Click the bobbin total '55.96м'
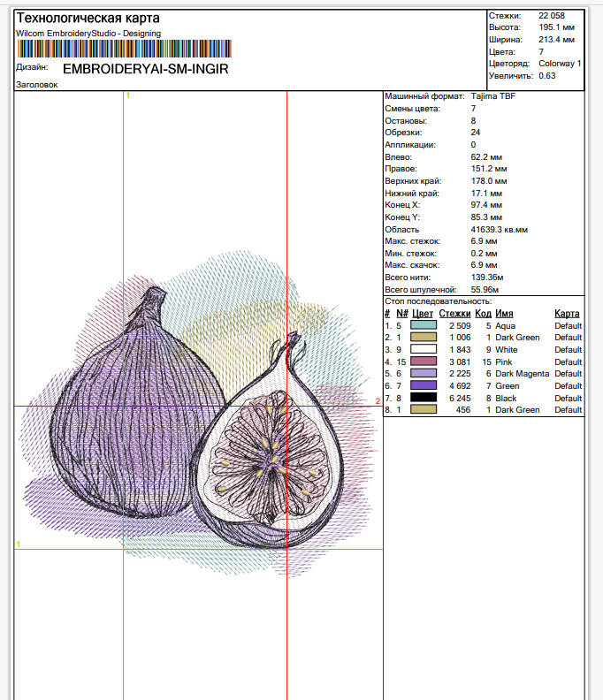This screenshot has height=700, width=603. [x=485, y=290]
